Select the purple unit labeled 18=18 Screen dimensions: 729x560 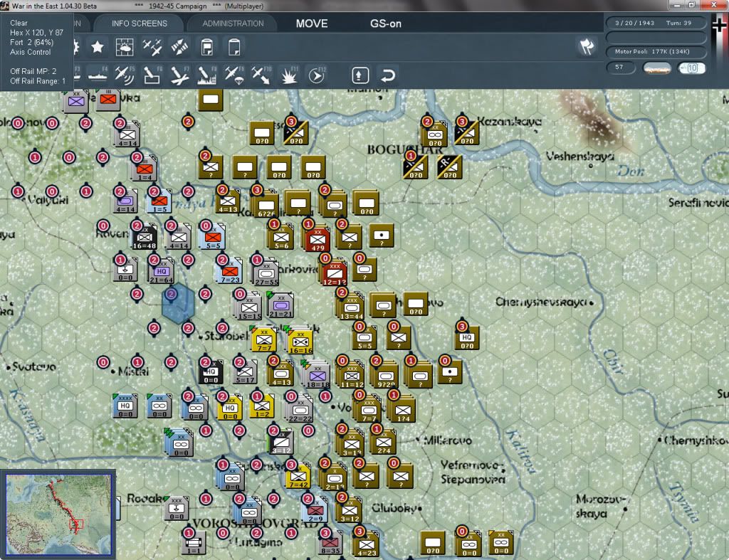click(x=318, y=375)
